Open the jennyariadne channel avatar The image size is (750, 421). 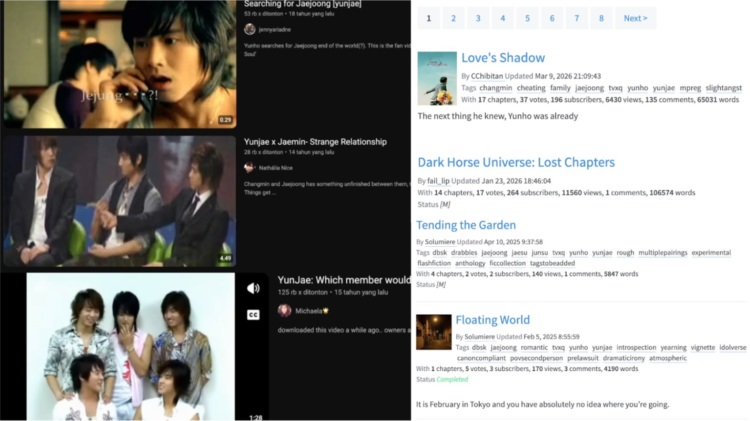[x=250, y=29]
